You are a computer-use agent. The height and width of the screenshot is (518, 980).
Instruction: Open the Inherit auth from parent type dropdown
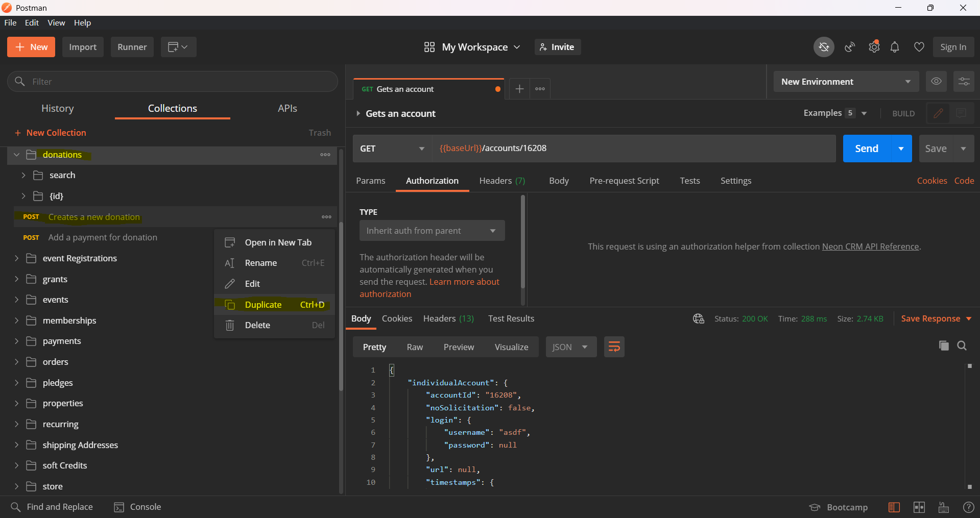tap(432, 231)
